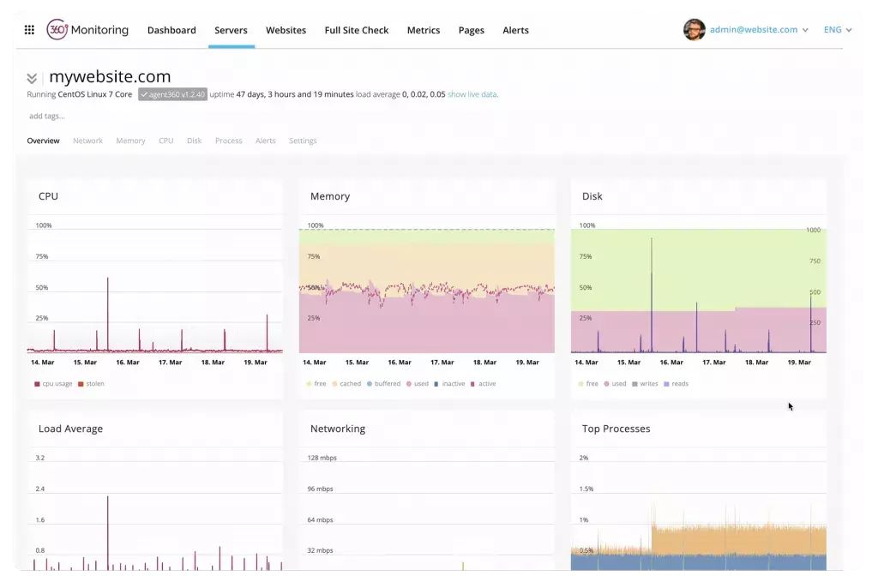This screenshot has width=878, height=588.
Task: Click the agent360 v1.2.40 badge
Action: tap(172, 94)
